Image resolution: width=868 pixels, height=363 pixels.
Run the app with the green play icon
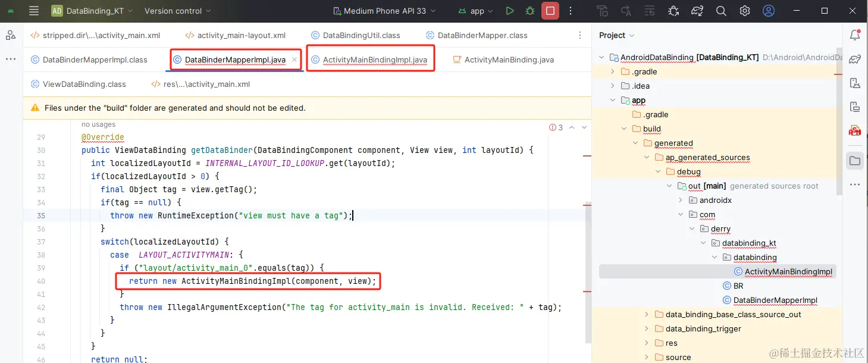(510, 11)
